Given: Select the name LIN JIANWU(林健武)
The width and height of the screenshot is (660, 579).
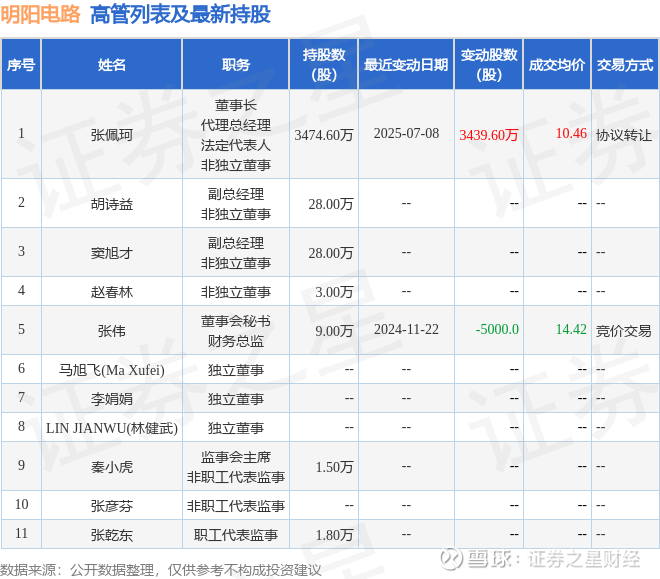Looking at the screenshot, I should click(x=112, y=428).
